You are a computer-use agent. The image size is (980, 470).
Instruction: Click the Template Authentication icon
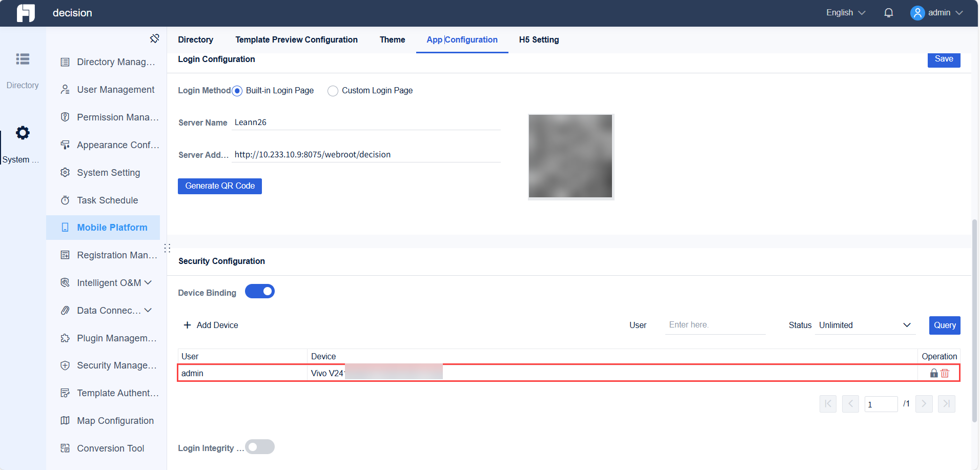click(65, 393)
